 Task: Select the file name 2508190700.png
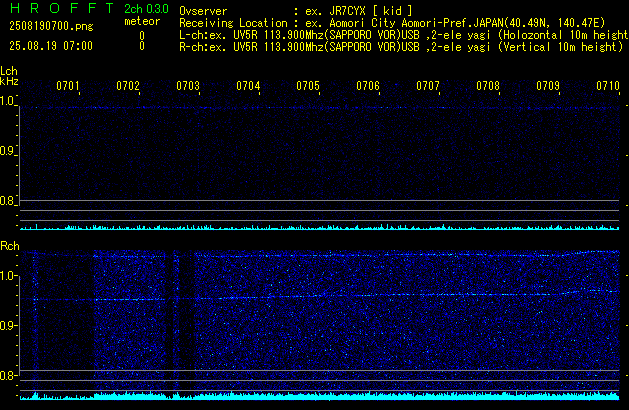(x=51, y=26)
